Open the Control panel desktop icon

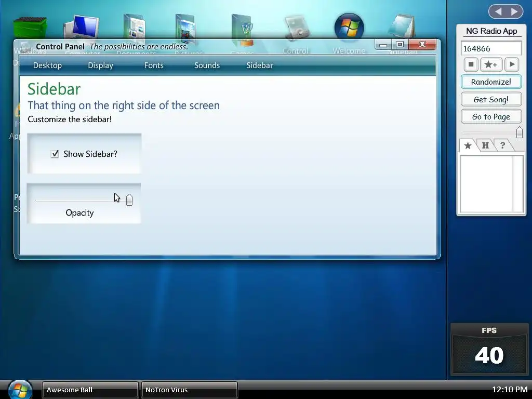pos(297,27)
